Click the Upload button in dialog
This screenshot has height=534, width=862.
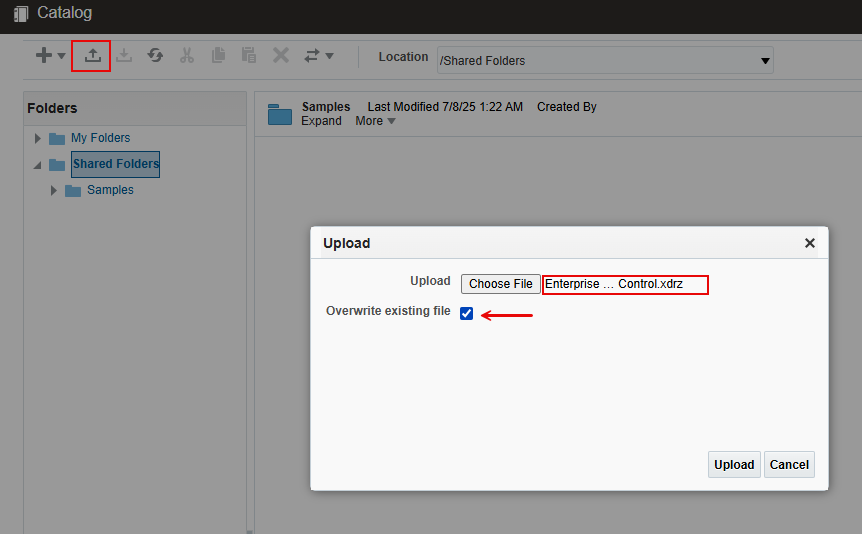(734, 465)
